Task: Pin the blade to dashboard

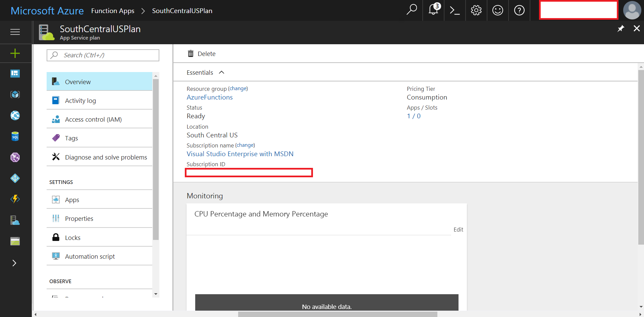Action: [621, 28]
